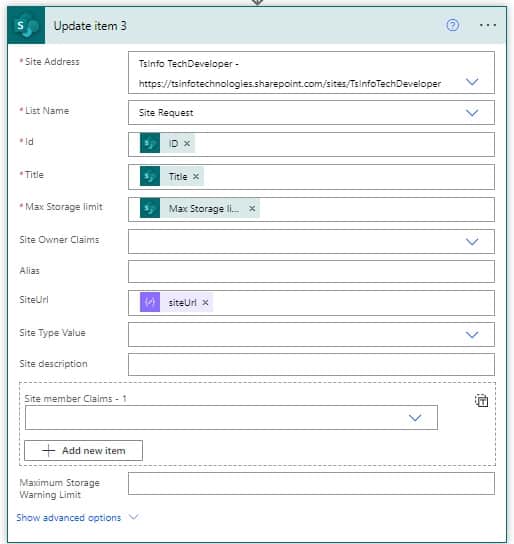Click the Tsinfo TechDeveloper site address text
Image resolution: width=514 pixels, height=544 pixels.
(x=189, y=64)
